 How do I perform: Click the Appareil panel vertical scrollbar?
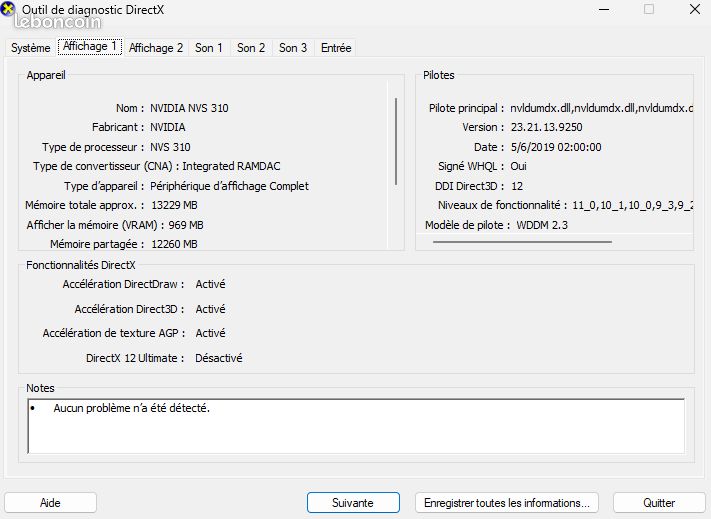pyautogui.click(x=396, y=141)
